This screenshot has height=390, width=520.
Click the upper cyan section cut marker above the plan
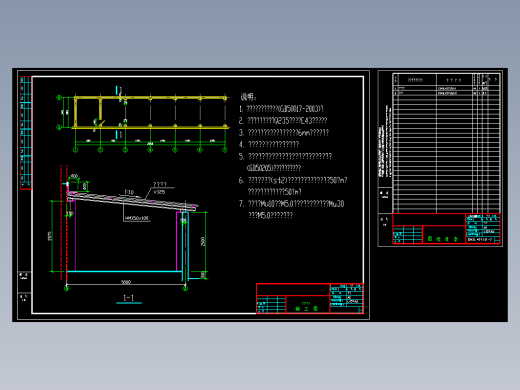pos(117,90)
